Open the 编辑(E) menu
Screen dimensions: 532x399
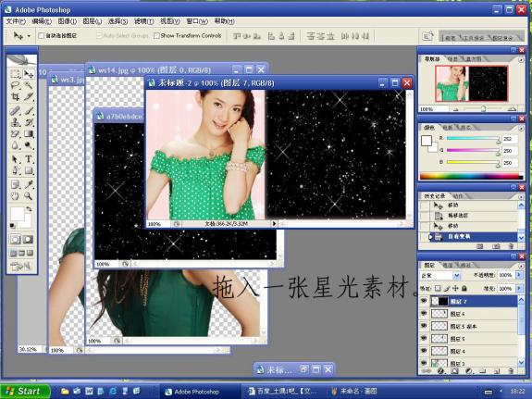(42, 21)
